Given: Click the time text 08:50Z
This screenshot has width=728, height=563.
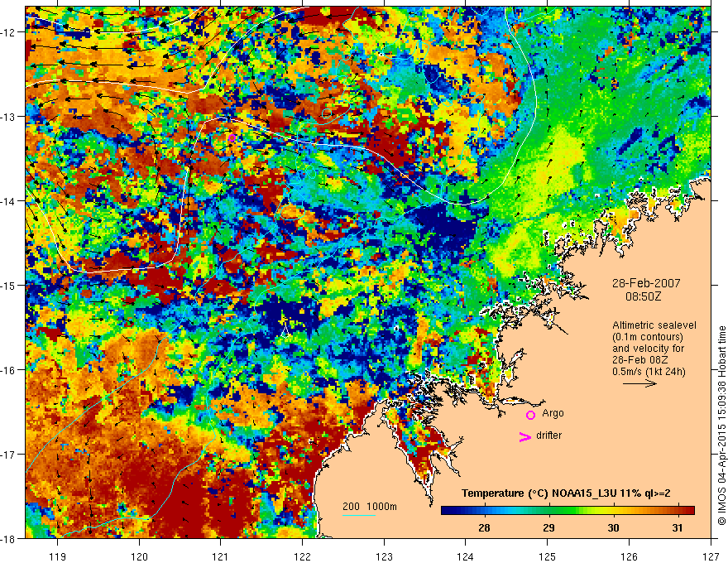Looking at the screenshot, I should 643,296.
